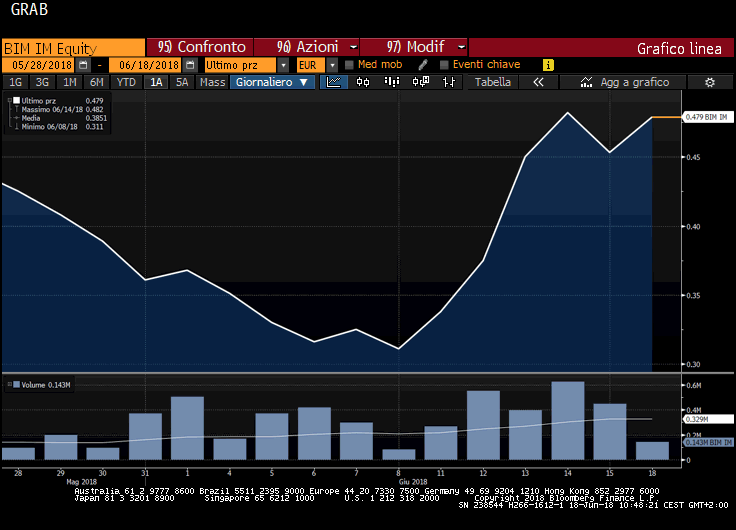
Task: Open the Giornaliero frequency dropdown
Action: pos(272,83)
